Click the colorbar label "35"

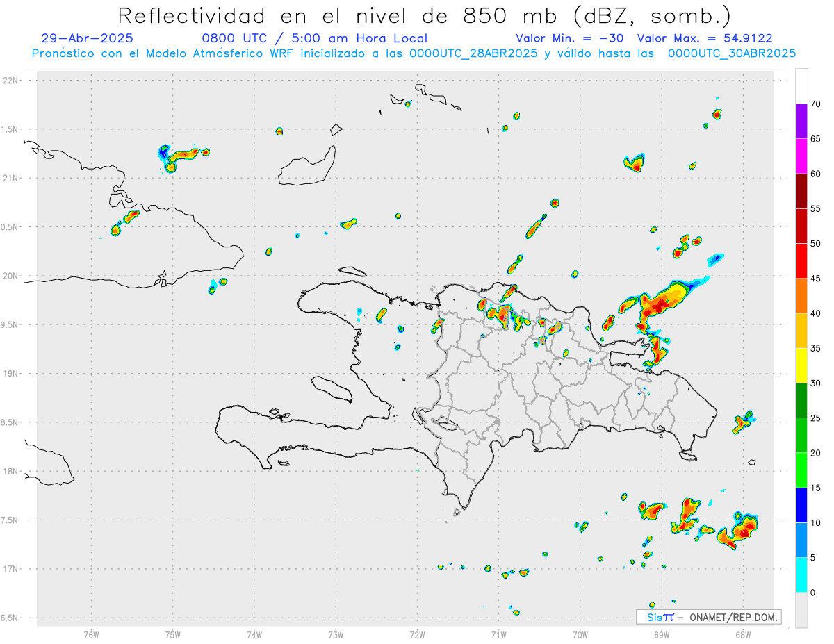coord(816,348)
